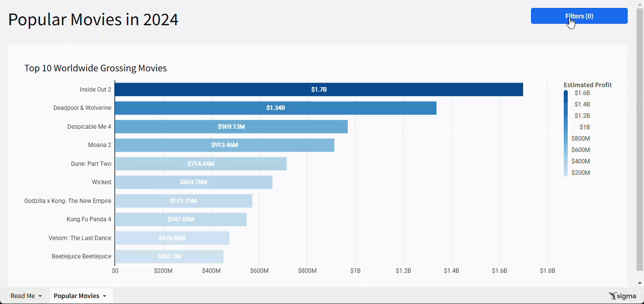Select the Deadpool & Wolverine bar
This screenshot has height=304, width=644.
tap(275, 108)
